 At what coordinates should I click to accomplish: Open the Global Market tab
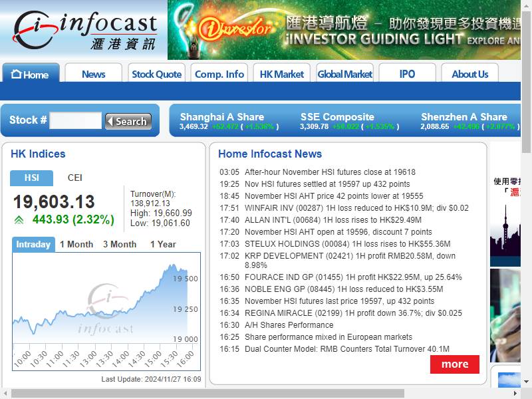tap(344, 73)
